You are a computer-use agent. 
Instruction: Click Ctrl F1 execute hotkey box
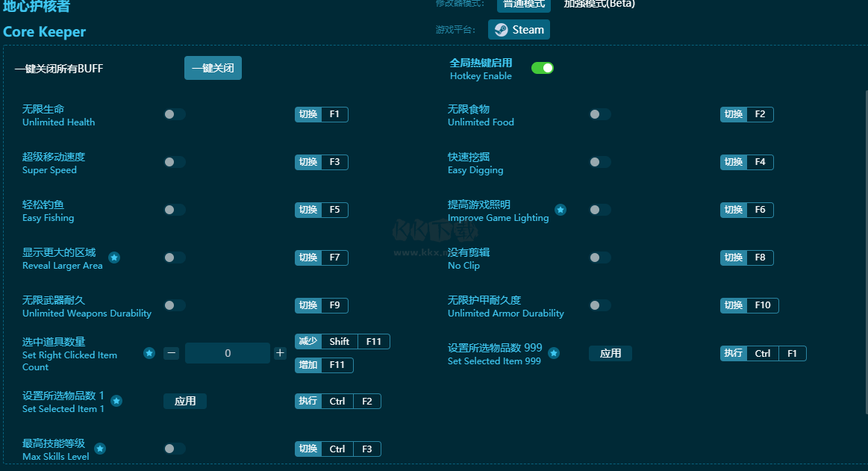(x=763, y=353)
